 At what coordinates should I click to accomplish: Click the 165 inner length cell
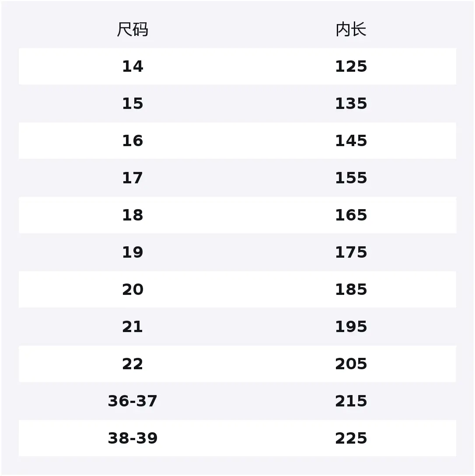pos(351,215)
